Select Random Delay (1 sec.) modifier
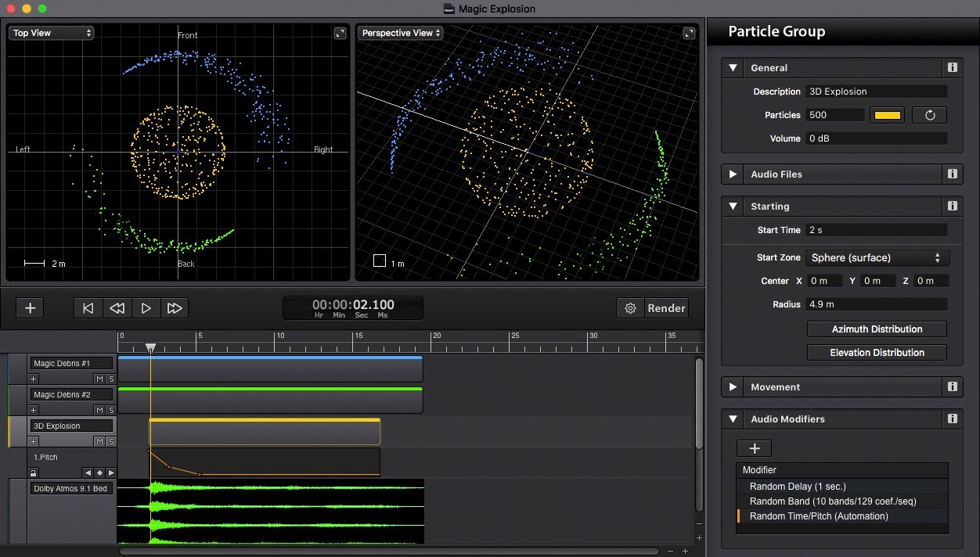 coord(797,487)
